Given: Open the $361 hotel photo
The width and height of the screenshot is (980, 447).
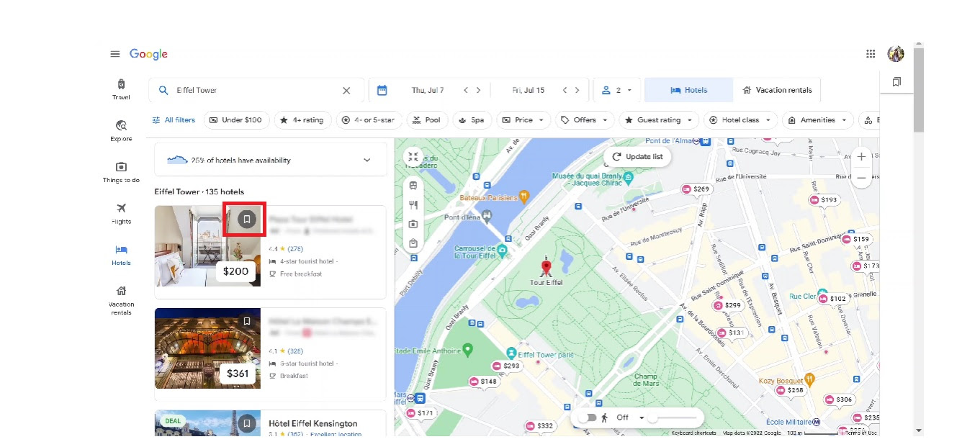Looking at the screenshot, I should (x=207, y=348).
